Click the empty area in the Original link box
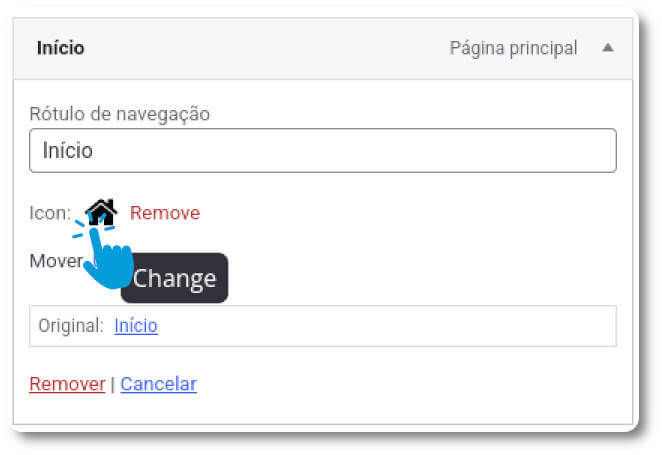Screen dimensions: 662x455 (x=386, y=326)
